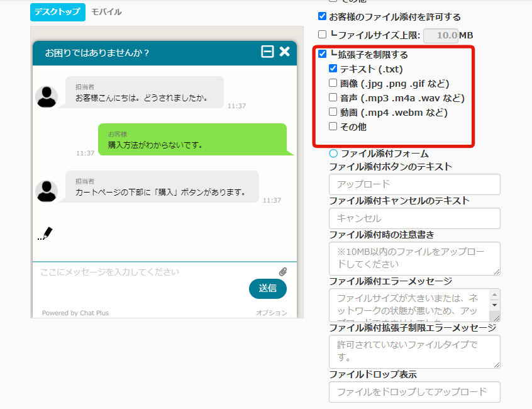Uncheck お客様のファイル添付を許可する
The width and height of the screenshot is (532, 409).
323,17
